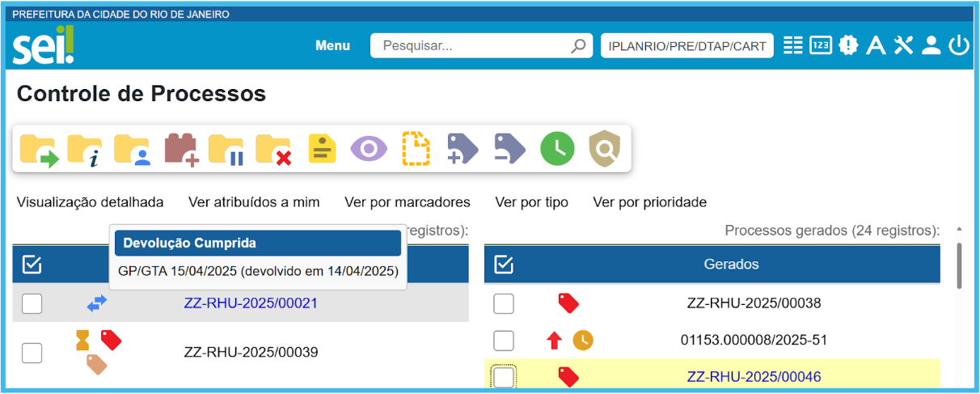This screenshot has width=980, height=394.
Task: Click the add to block icon
Action: coord(181,149)
